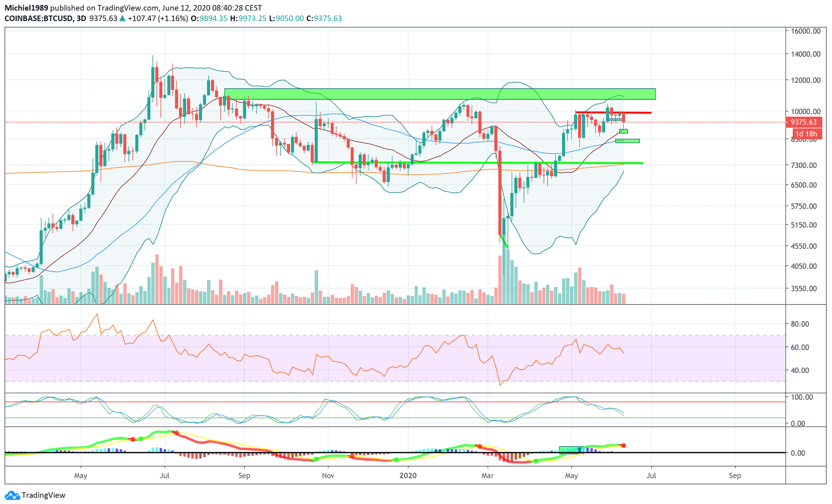Click the red MACD signal dot at far right
Image resolution: width=832 pixels, height=504 pixels.
coord(623,445)
